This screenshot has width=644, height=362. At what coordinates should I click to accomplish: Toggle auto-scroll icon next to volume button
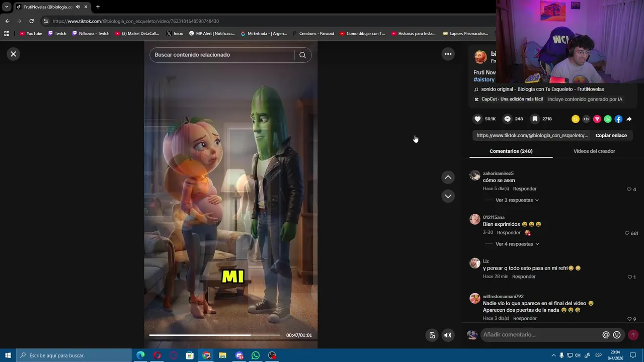pyautogui.click(x=432, y=335)
